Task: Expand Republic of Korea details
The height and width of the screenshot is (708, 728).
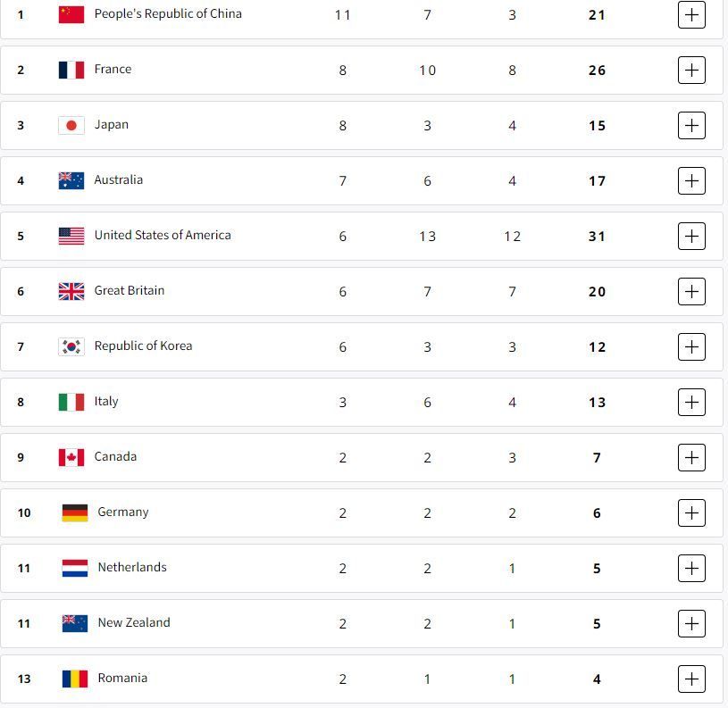Action: (x=691, y=346)
